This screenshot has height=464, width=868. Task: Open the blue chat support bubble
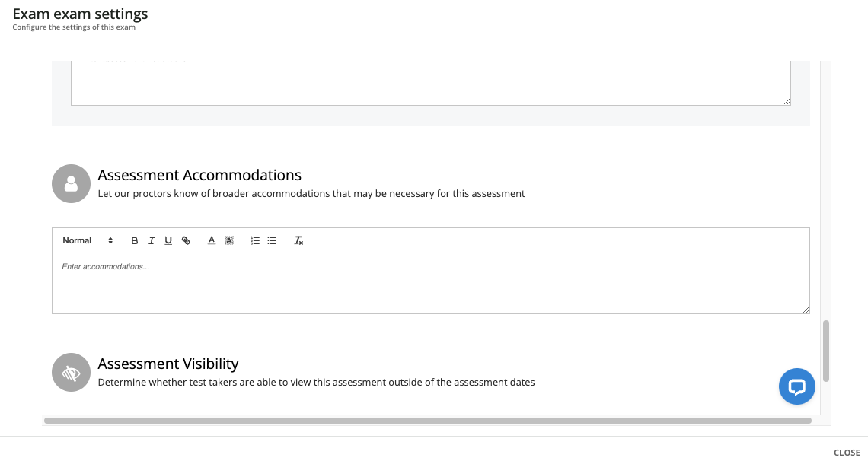point(796,386)
